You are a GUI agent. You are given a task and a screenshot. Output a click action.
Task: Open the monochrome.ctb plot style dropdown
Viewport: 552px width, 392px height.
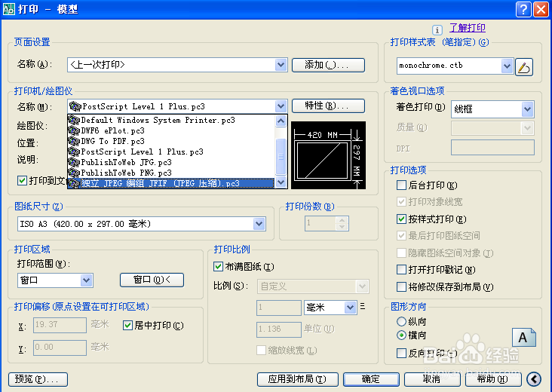[507, 66]
